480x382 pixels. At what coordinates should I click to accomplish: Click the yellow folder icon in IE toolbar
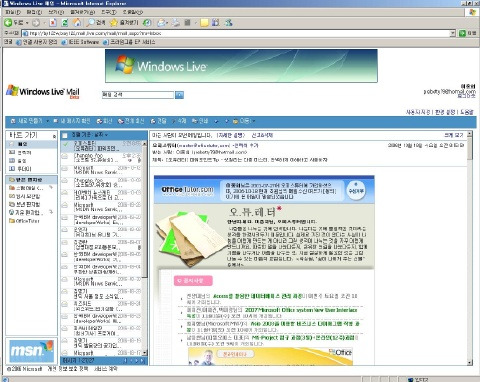pos(204,23)
